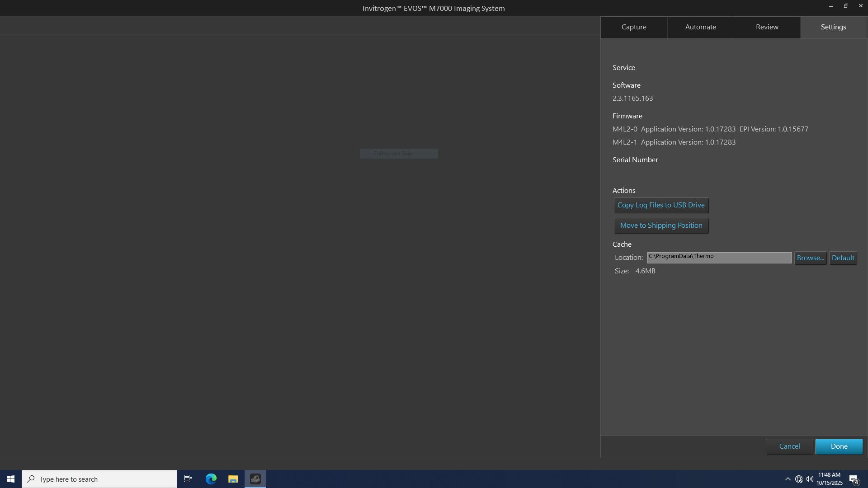Screen dimensions: 868x488
Task: Select the Settings tab
Action: click(833, 27)
